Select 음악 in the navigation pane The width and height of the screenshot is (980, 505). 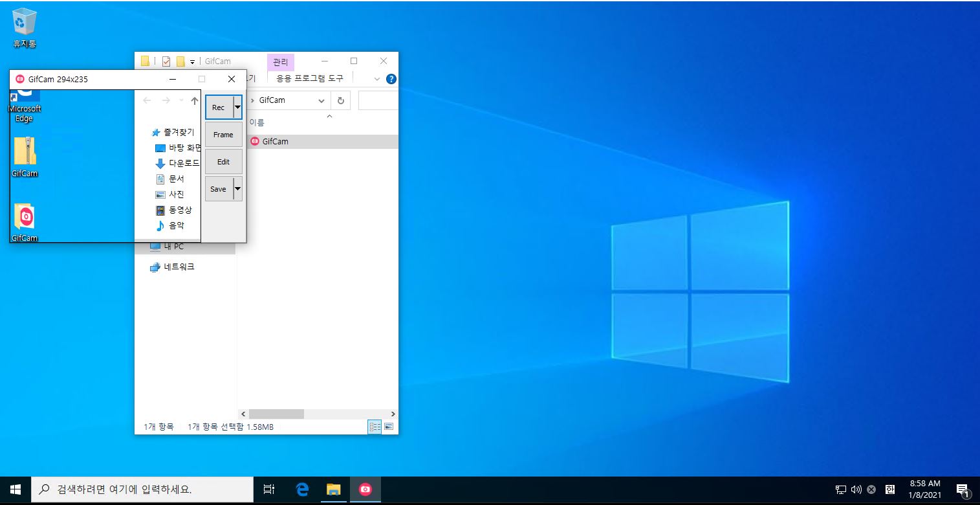[170, 225]
